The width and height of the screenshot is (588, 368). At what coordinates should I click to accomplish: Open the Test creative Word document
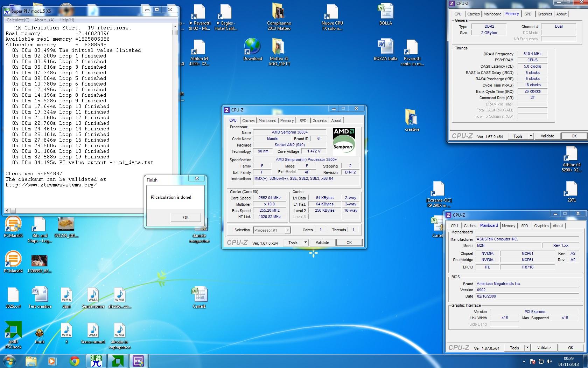(x=40, y=298)
